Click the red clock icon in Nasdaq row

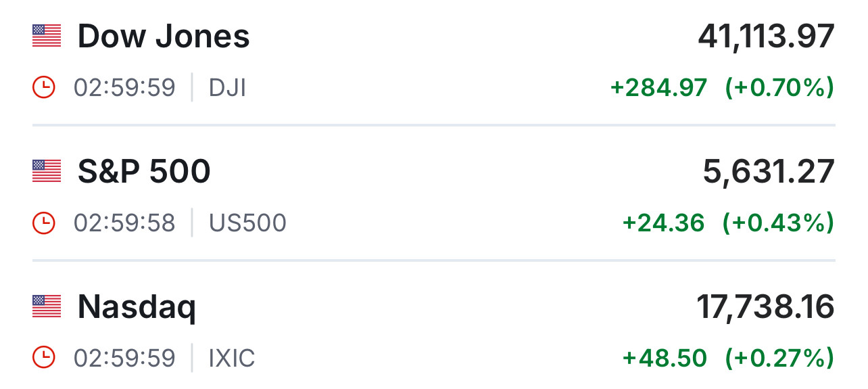pos(44,357)
